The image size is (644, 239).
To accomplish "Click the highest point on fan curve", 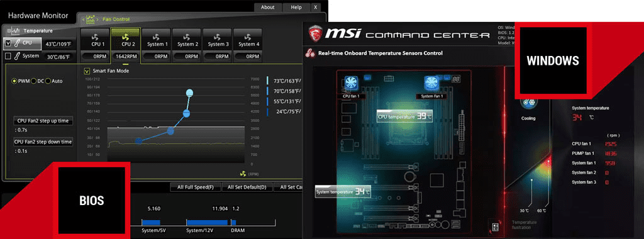I will click(x=189, y=93).
